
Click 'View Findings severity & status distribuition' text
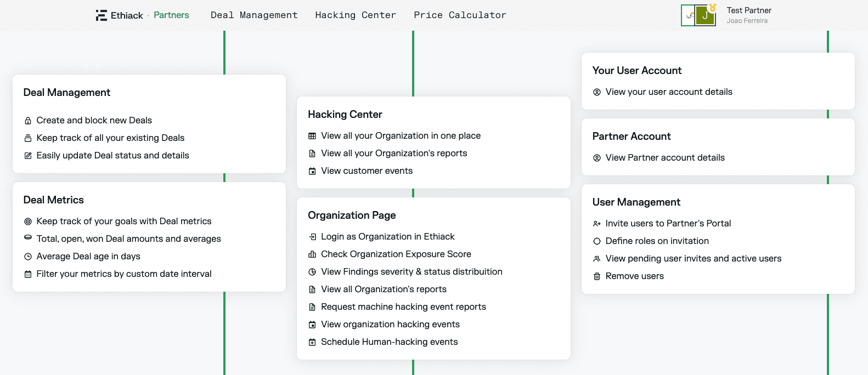412,272
